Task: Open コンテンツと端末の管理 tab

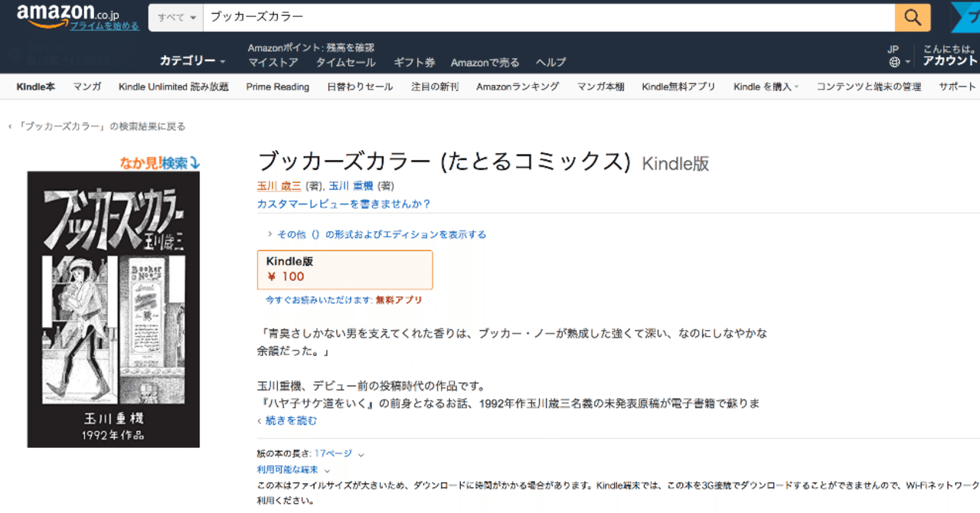Action: pos(869,87)
